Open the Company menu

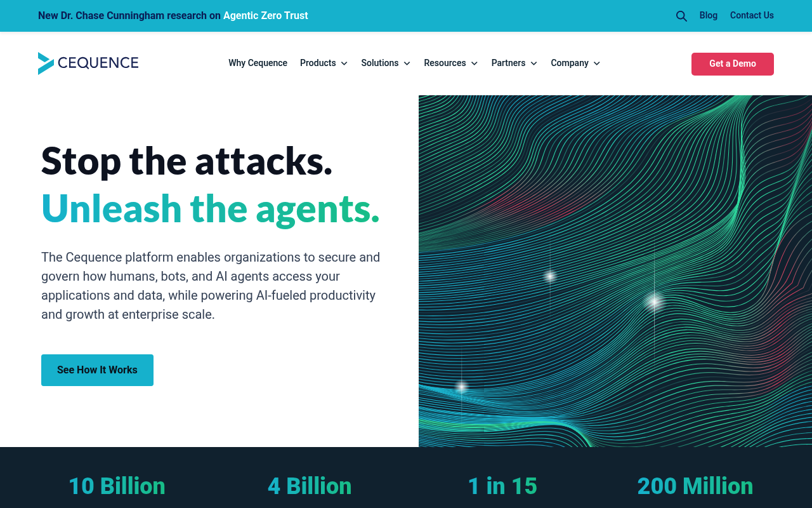570,63
